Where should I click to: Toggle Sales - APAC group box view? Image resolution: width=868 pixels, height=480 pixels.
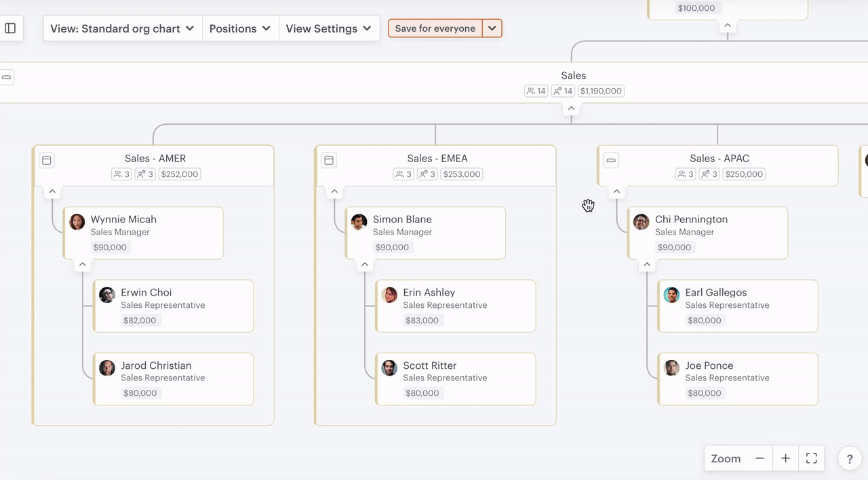(611, 160)
